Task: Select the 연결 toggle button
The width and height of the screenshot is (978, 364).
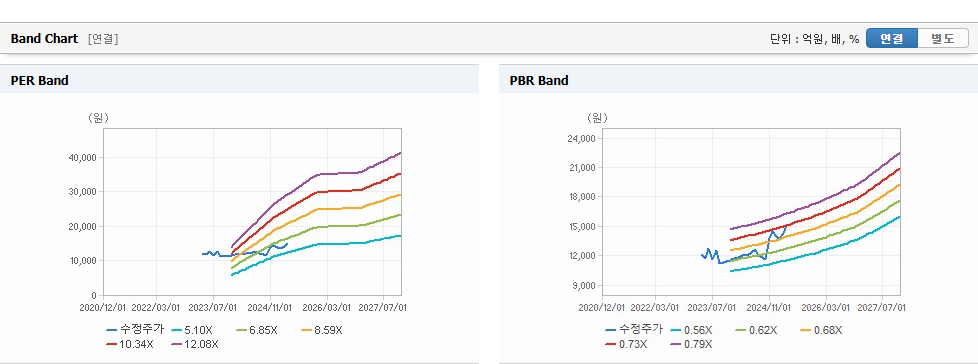Action: (892, 39)
